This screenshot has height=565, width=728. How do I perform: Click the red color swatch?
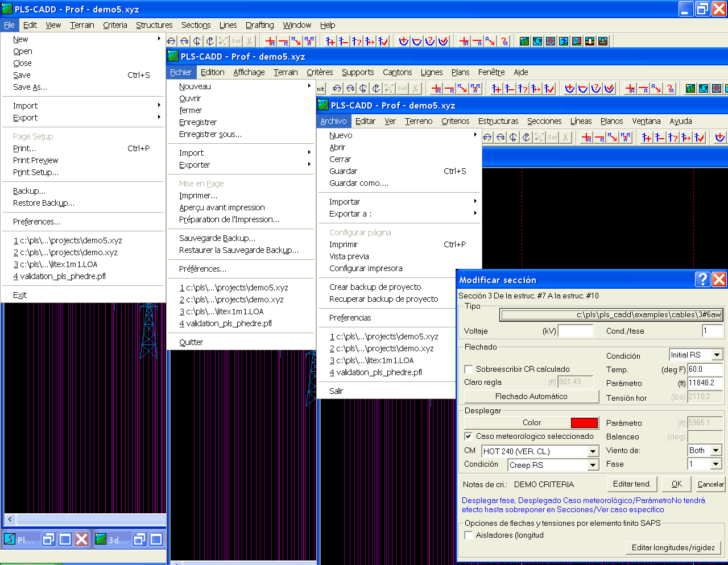click(584, 422)
